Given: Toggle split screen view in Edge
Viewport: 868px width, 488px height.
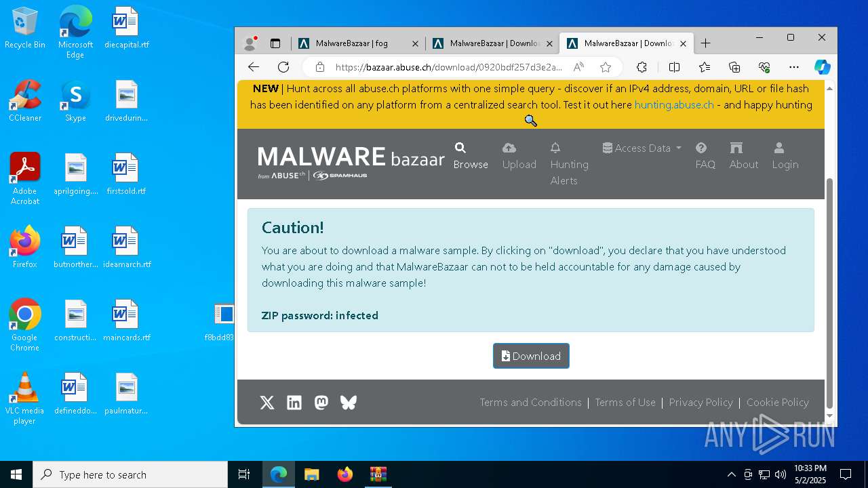Looking at the screenshot, I should (674, 67).
